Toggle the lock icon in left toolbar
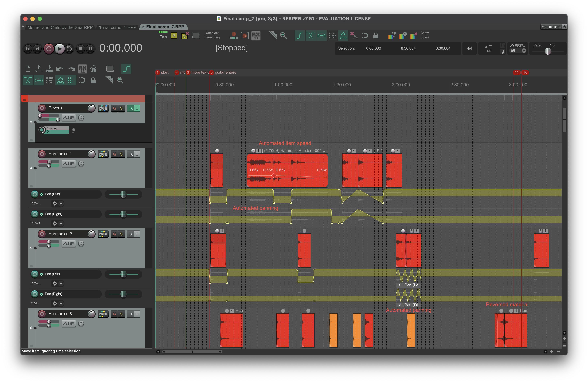The width and height of the screenshot is (588, 382). point(93,80)
